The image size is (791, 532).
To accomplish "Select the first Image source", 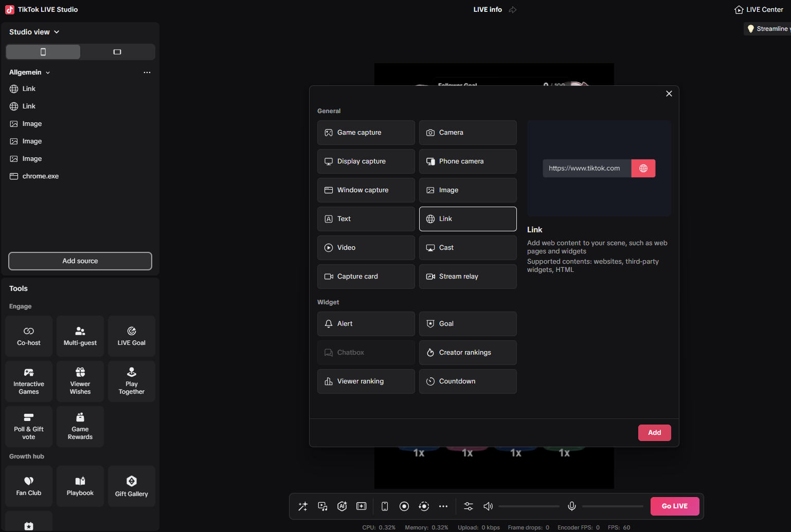I will (x=80, y=124).
